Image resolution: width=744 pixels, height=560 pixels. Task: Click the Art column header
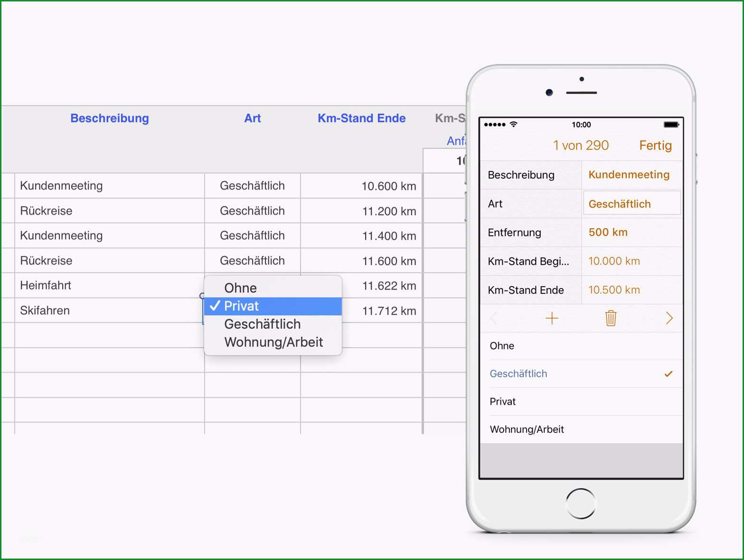[x=253, y=118]
